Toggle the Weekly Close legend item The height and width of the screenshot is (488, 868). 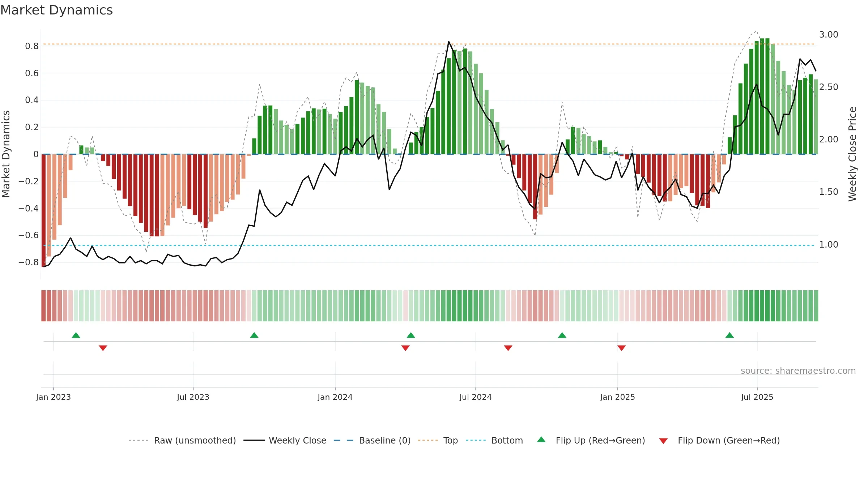(285, 440)
